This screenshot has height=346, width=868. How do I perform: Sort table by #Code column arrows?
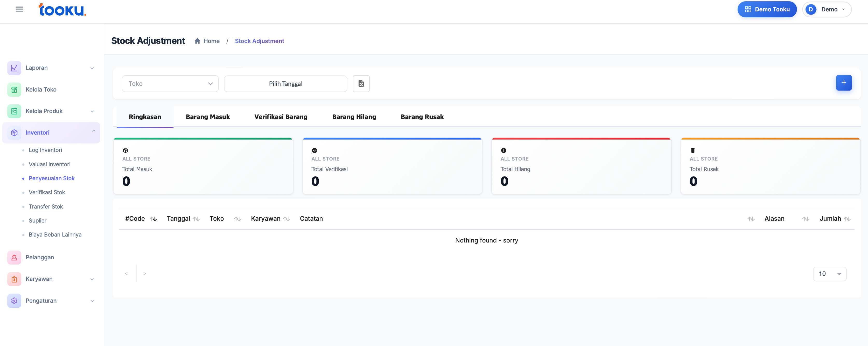(x=154, y=219)
